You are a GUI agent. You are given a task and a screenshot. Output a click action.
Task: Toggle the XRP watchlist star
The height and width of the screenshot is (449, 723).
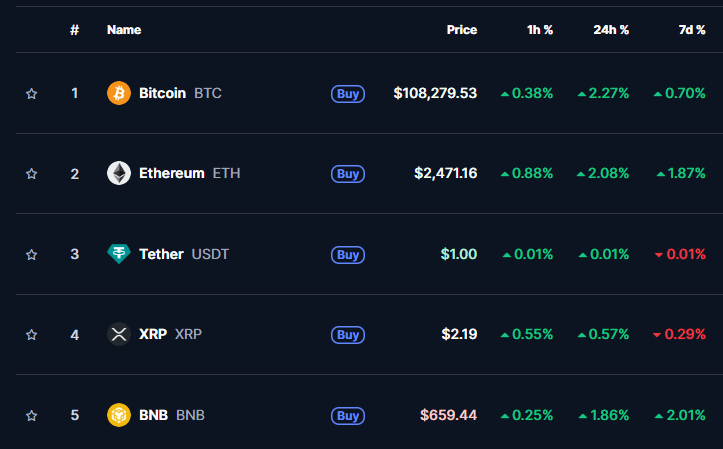[31, 335]
